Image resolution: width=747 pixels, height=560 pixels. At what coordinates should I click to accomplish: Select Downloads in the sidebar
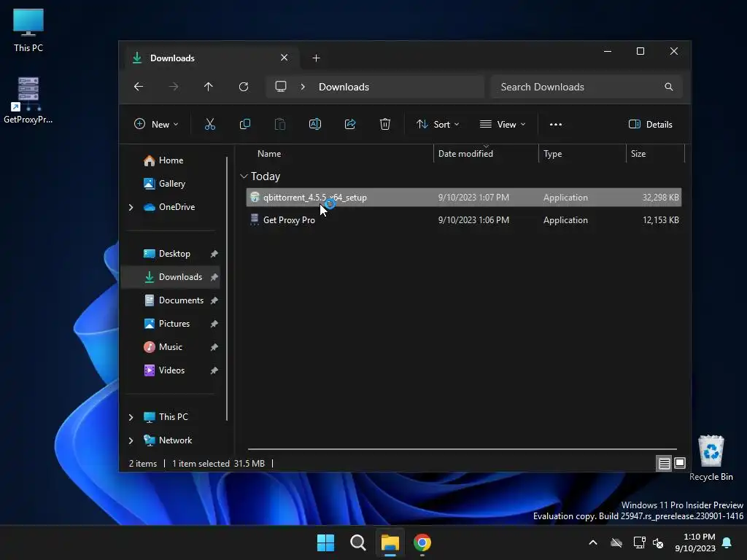coord(171,277)
